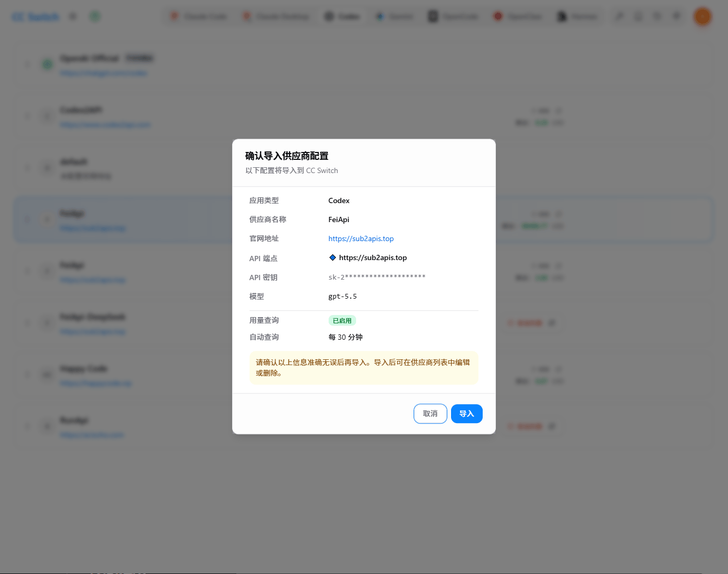Click the gpt-5.5 model value
The height and width of the screenshot is (574, 728).
click(x=342, y=296)
